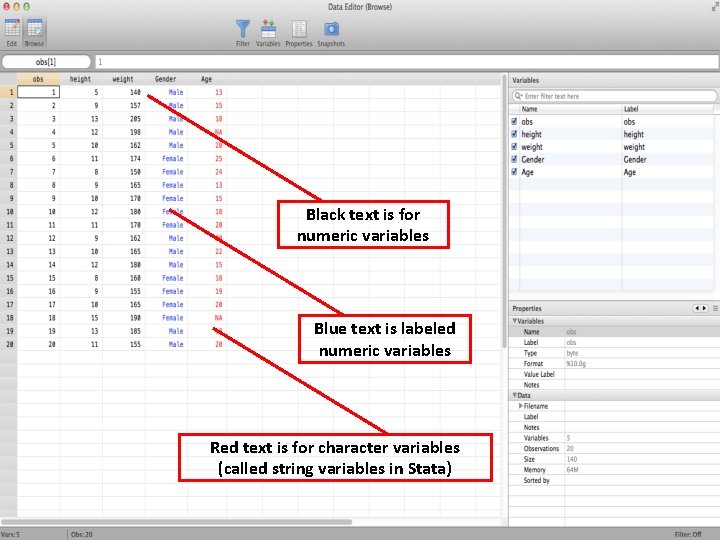Select the weight column header
This screenshot has width=720, height=540.
(x=123, y=79)
